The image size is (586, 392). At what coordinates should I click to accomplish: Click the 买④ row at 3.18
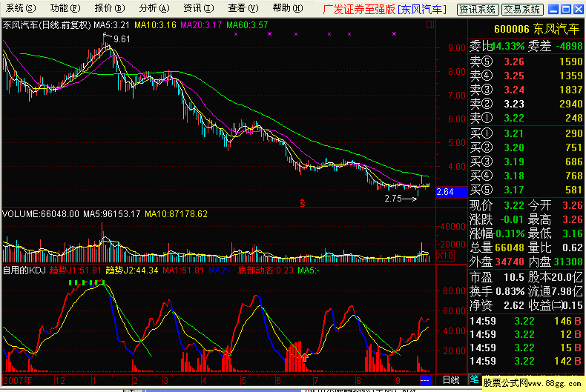[x=526, y=176]
